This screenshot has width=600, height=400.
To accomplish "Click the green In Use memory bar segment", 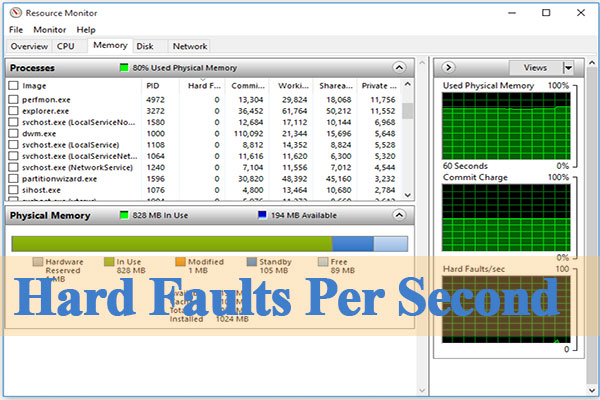I will (x=172, y=244).
